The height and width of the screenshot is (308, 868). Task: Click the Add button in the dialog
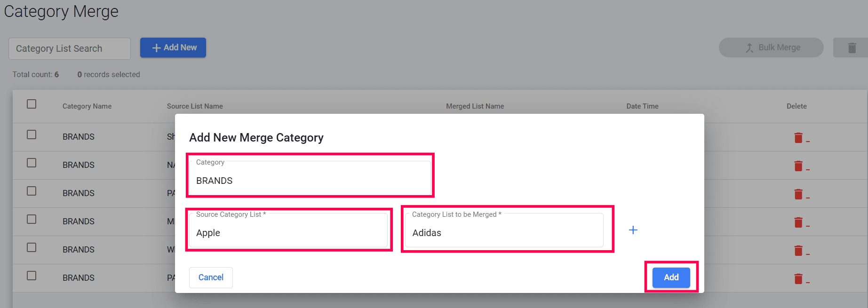click(671, 277)
